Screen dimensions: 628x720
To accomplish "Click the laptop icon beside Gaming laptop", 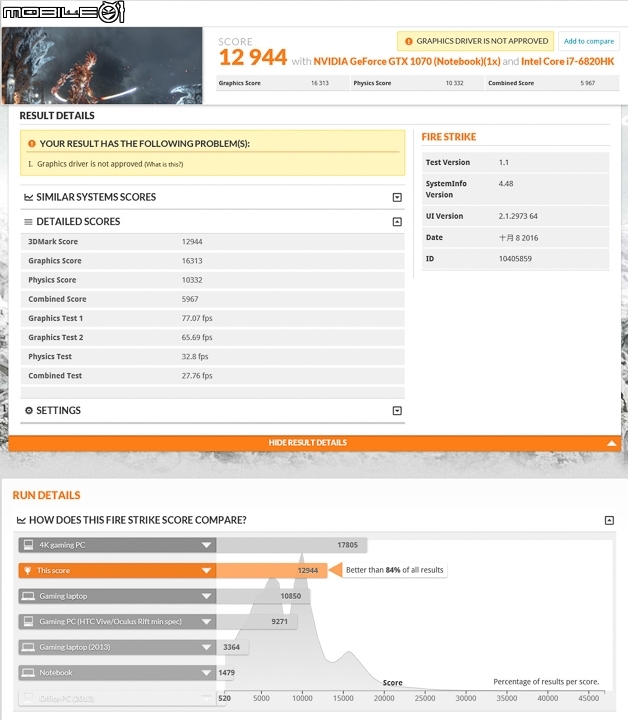I will pyautogui.click(x=28, y=596).
